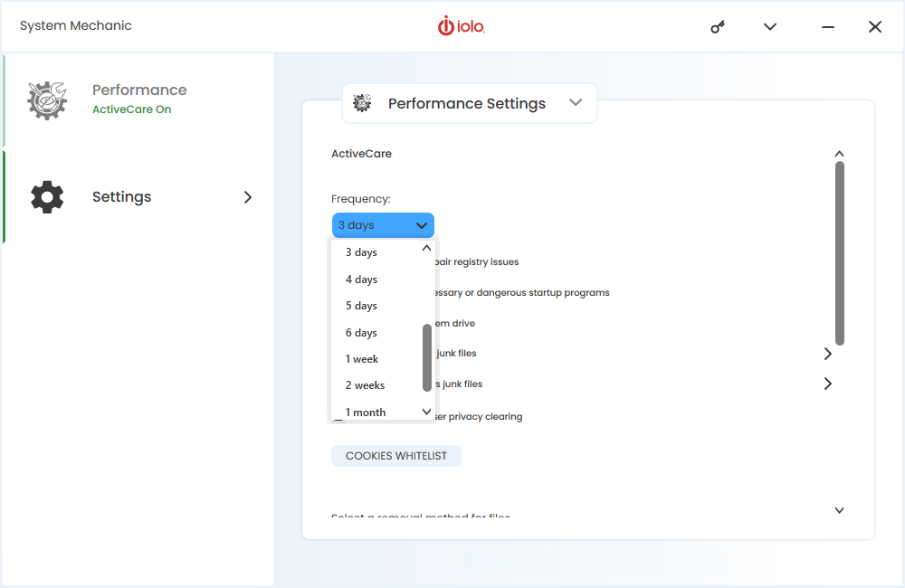Click the registry issues option text
The image size is (905, 588).
477,262
